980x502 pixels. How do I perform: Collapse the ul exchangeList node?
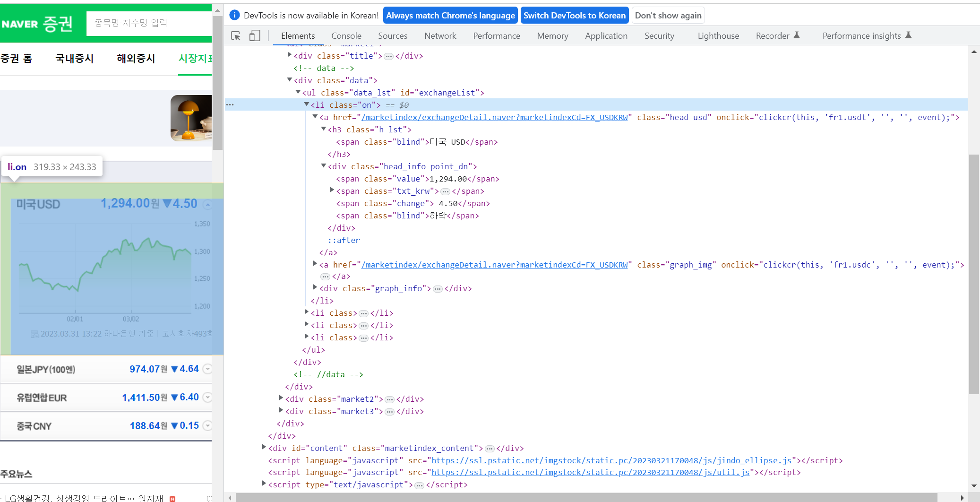pos(298,92)
